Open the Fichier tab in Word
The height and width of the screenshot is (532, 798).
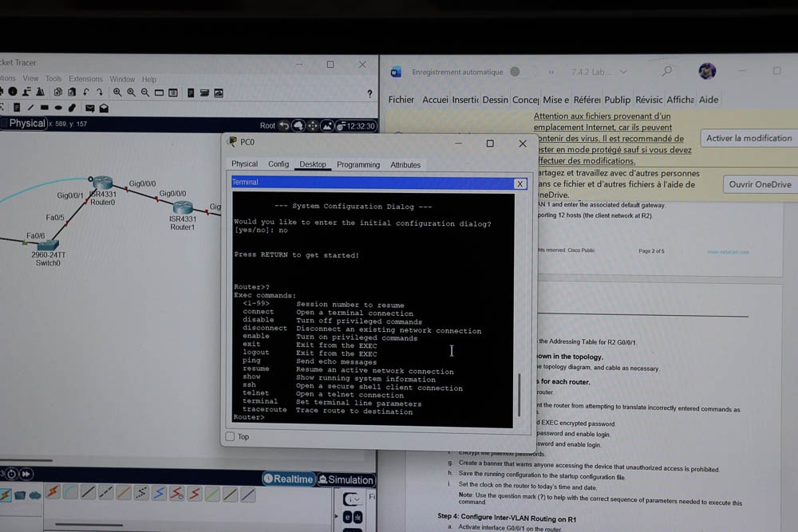401,100
